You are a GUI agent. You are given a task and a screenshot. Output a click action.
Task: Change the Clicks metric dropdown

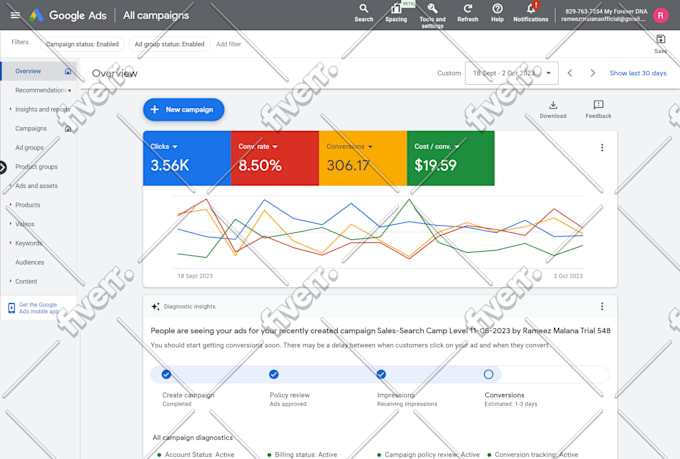(163, 147)
